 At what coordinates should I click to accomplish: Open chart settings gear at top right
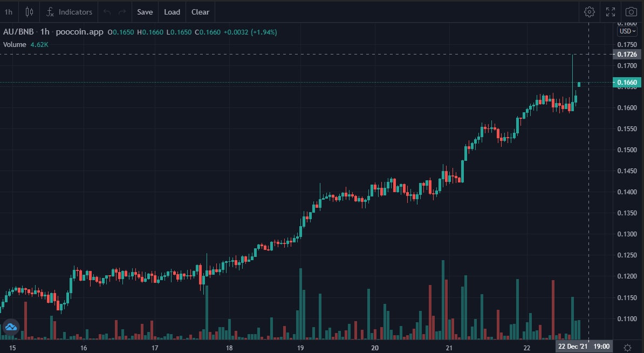(590, 11)
